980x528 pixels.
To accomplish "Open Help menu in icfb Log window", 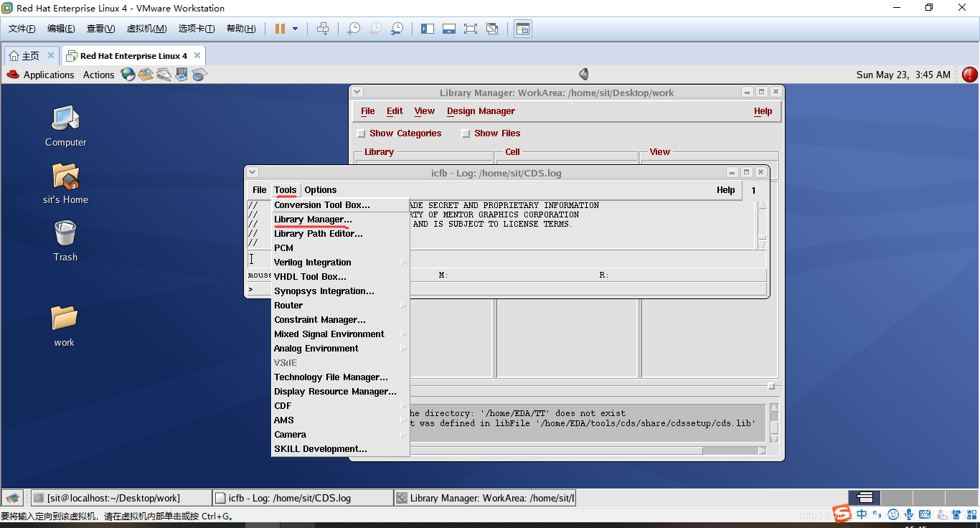I will click(x=725, y=190).
